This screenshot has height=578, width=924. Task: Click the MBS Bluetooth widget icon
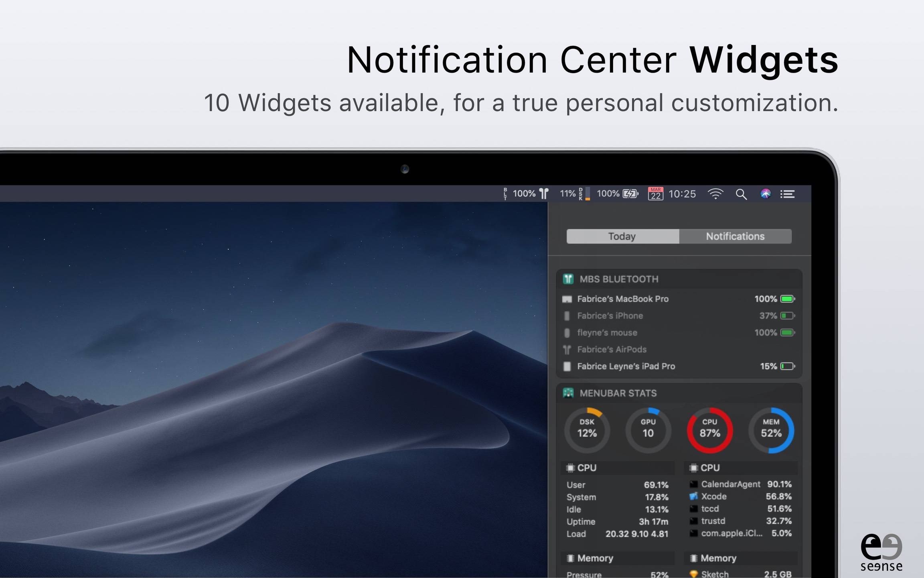click(x=568, y=279)
